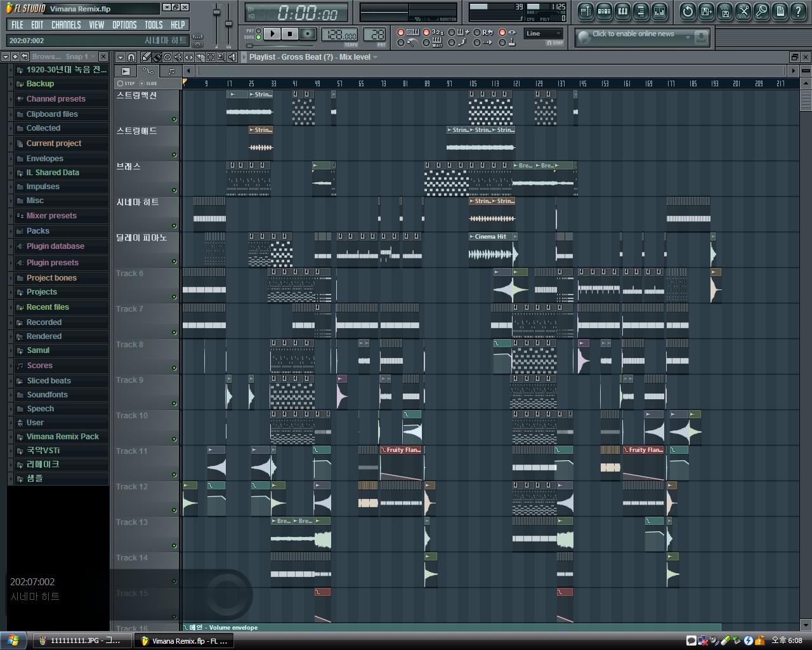This screenshot has width=812, height=650.
Task: Open the OPTIONS menu
Action: [124, 25]
